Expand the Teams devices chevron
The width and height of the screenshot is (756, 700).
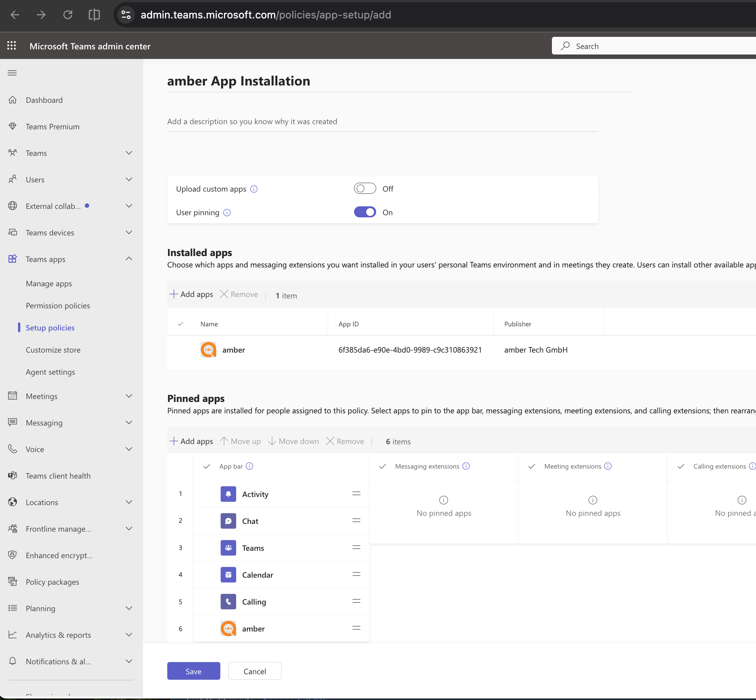click(x=129, y=232)
